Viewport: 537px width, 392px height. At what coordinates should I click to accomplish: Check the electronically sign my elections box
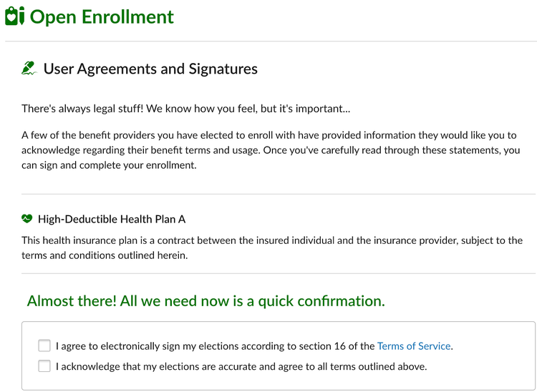pos(44,346)
